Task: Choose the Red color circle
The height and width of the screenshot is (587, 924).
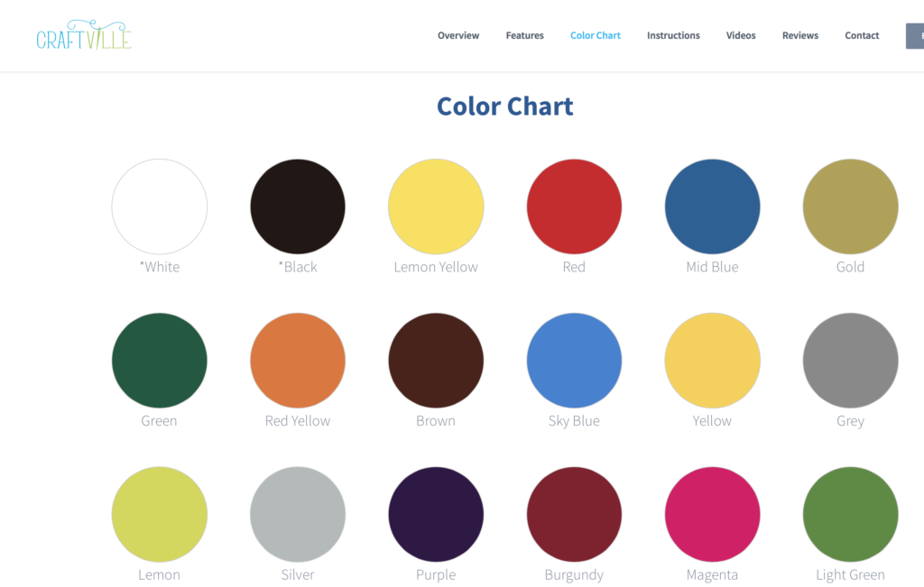Action: coord(574,206)
